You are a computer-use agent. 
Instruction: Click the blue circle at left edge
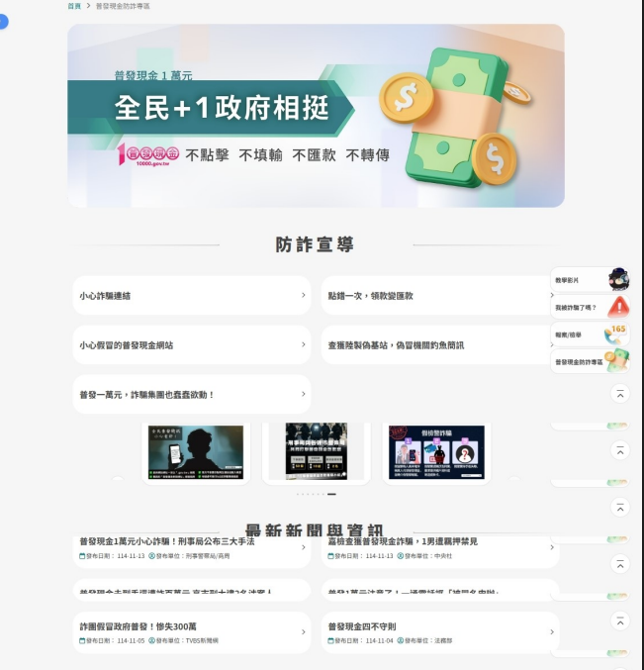click(3, 21)
